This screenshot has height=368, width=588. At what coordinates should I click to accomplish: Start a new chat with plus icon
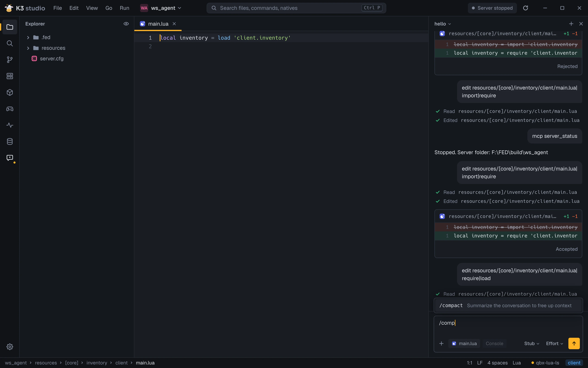point(571,24)
